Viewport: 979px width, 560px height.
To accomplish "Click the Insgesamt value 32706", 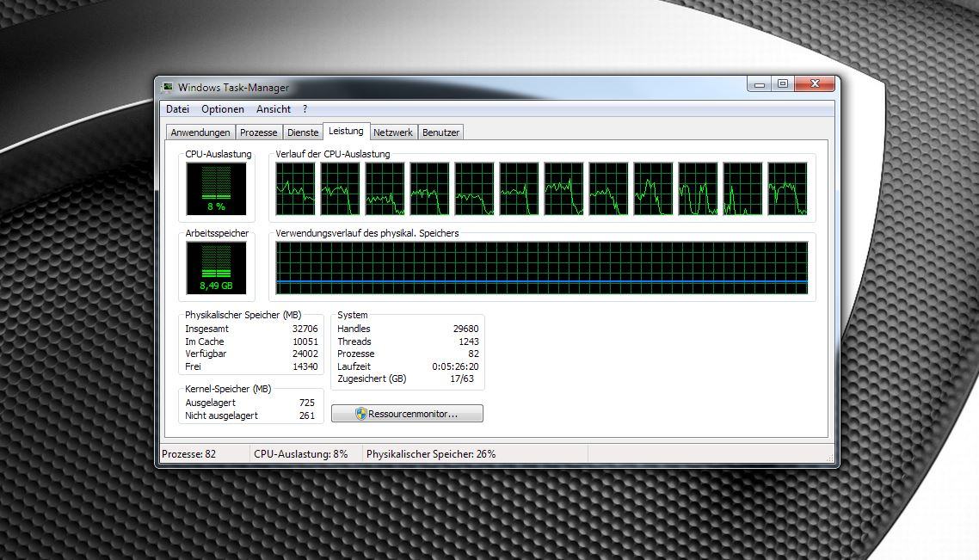I will [x=305, y=329].
